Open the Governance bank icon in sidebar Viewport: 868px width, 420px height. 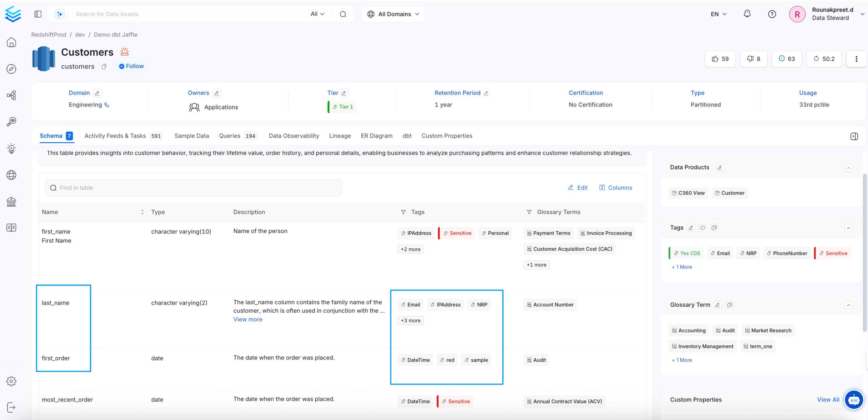(x=11, y=201)
